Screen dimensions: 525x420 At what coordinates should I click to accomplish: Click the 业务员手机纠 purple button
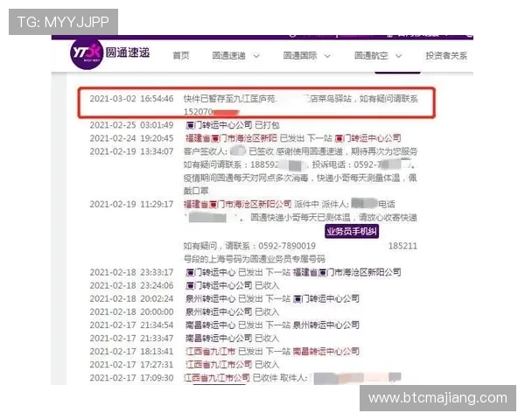(x=352, y=231)
